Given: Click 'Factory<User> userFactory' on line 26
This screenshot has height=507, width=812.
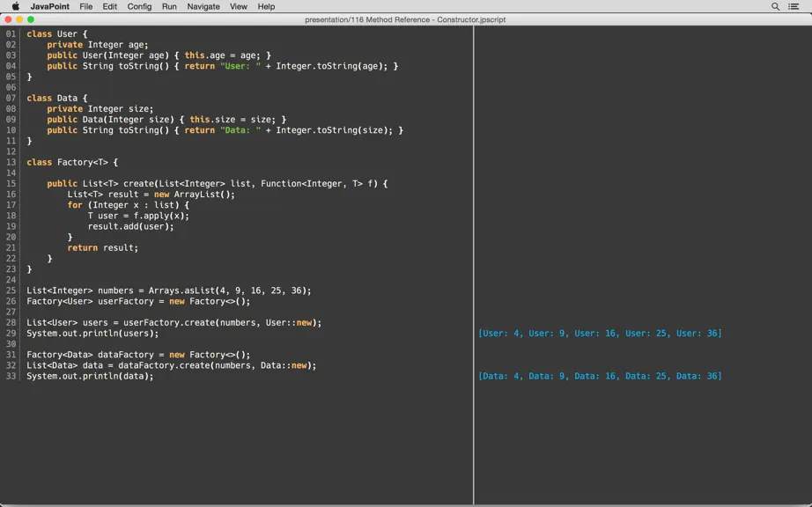Looking at the screenshot, I should (x=90, y=302).
